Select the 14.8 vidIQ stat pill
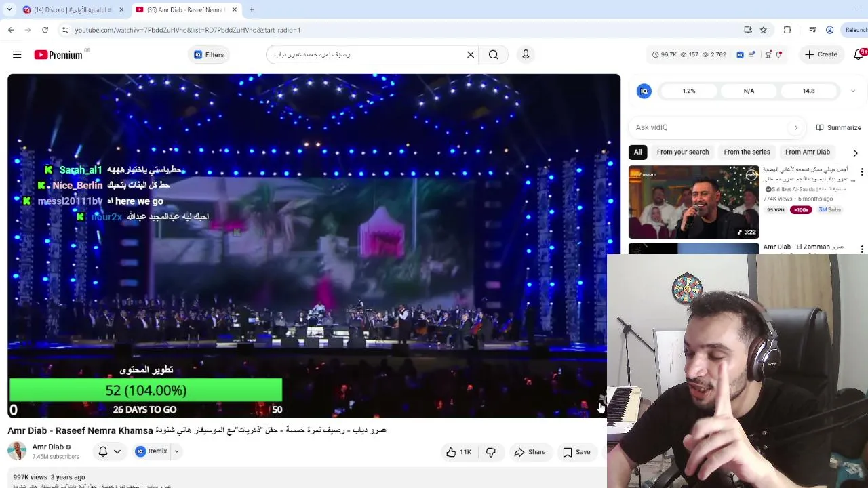This screenshot has height=488, width=868. (x=808, y=91)
